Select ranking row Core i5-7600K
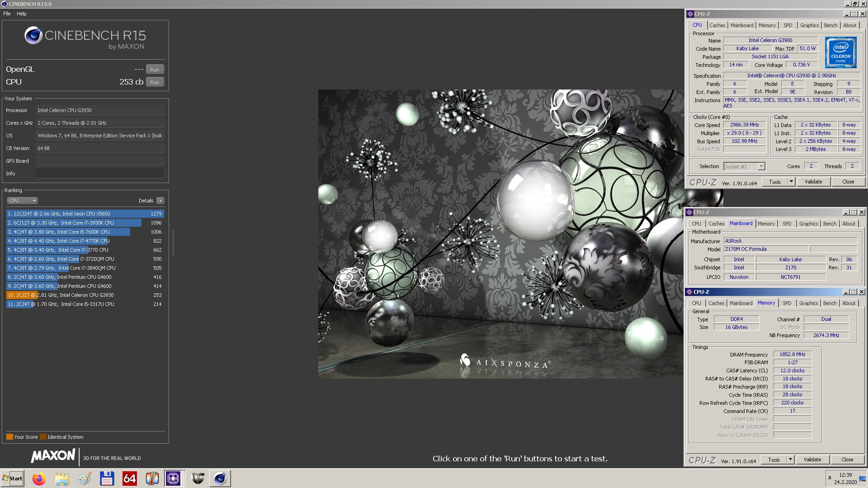The width and height of the screenshot is (868, 488). pyautogui.click(x=85, y=232)
